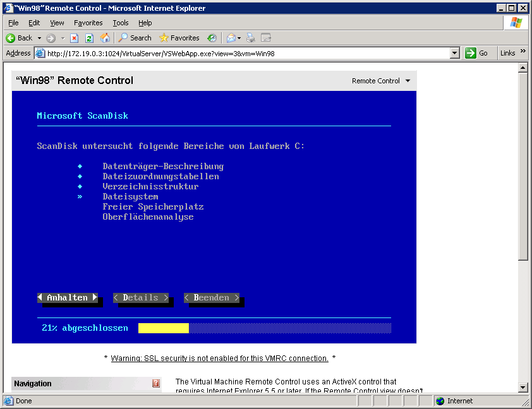This screenshot has width=532, height=409.
Task: Click the Details button in ScanDisk
Action: (x=141, y=297)
